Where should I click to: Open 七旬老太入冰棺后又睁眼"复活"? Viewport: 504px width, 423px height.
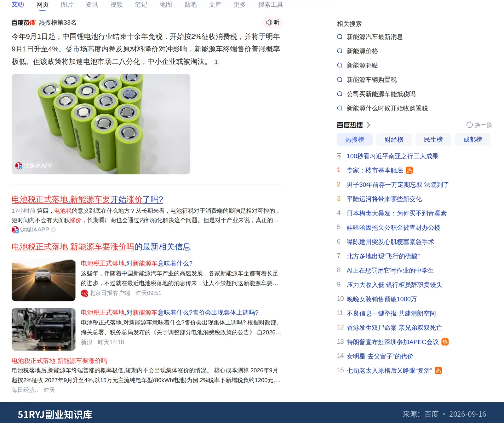[389, 371]
